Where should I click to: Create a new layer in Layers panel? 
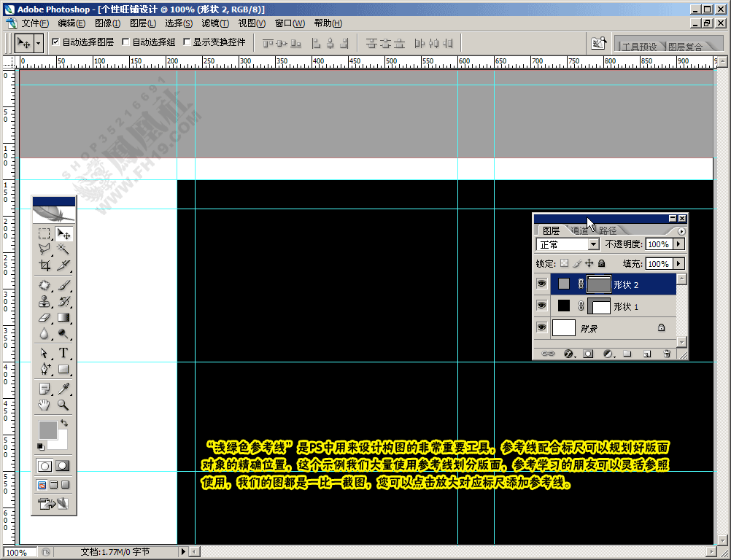(x=646, y=354)
